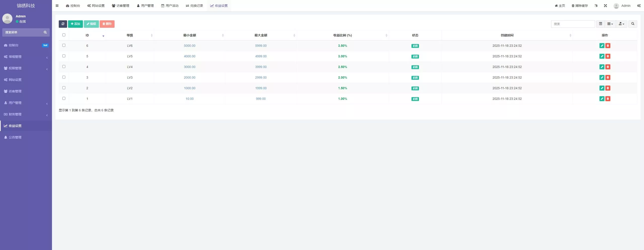Viewport: 644px width, 250px height.
Task: Click the sidebar collapse hamburger icon
Action: pyautogui.click(x=57, y=6)
